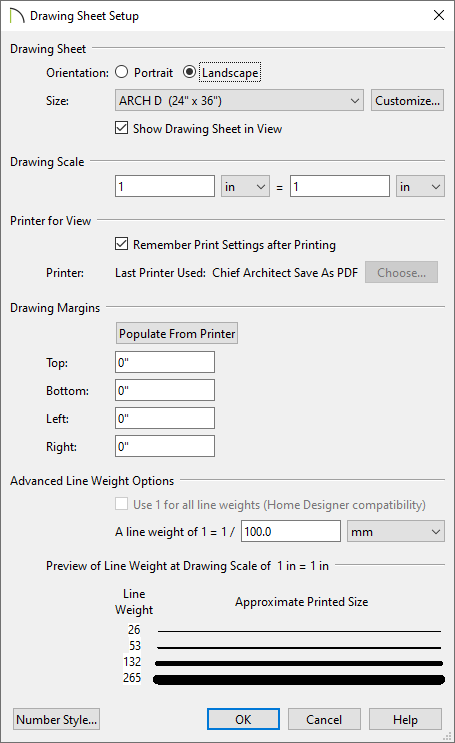The height and width of the screenshot is (743, 455).
Task: Open Number Style... settings
Action: click(x=56, y=719)
